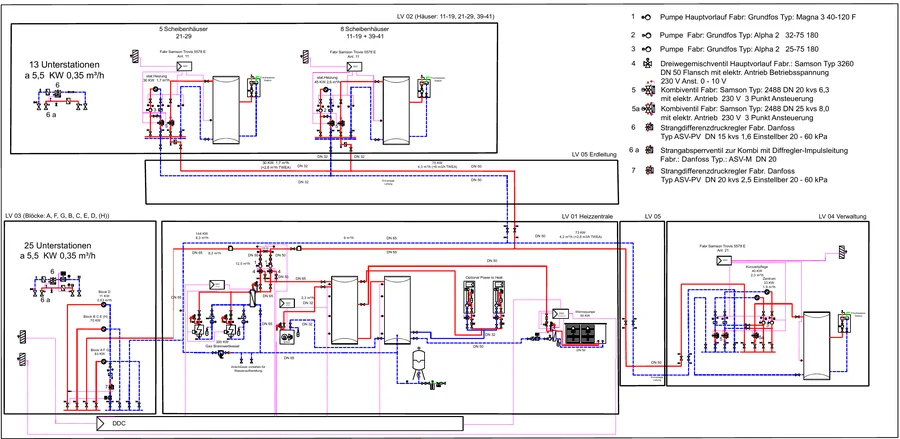Click Kombiventil legend symbol 5 (DN 20)
This screenshot has height=439, width=900.
[x=648, y=90]
